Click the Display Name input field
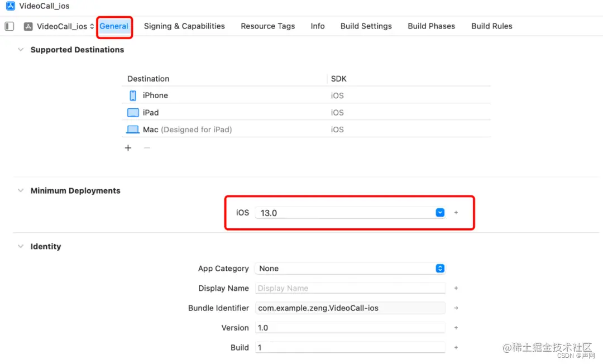603x364 pixels. tap(350, 288)
